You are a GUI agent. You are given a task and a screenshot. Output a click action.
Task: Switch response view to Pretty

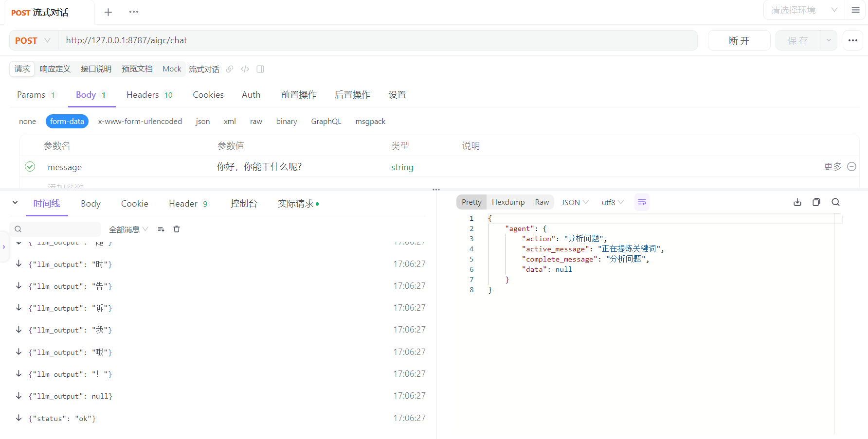(471, 202)
